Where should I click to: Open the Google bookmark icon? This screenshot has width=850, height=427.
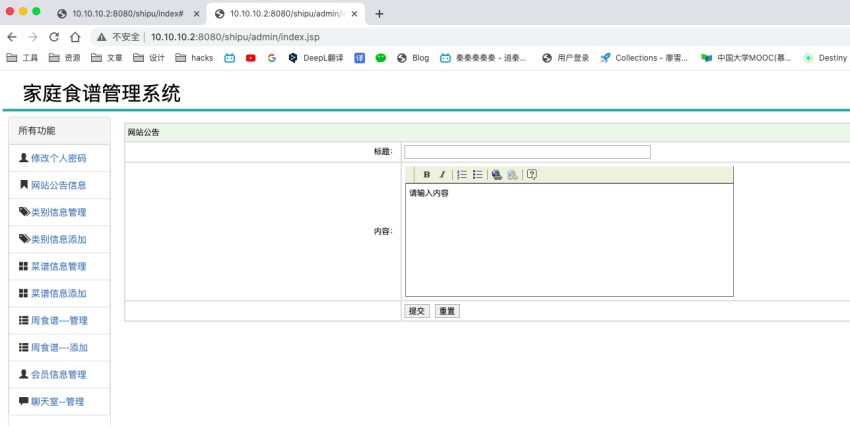272,58
